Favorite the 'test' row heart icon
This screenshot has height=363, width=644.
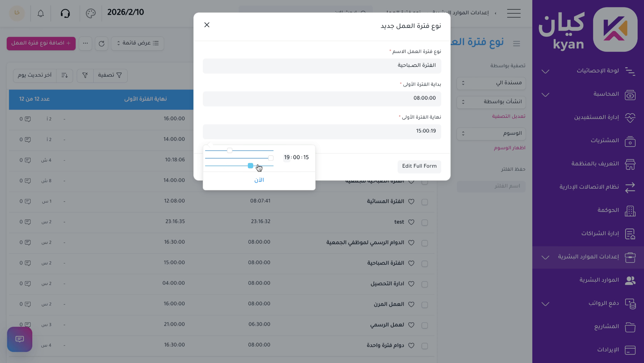tap(411, 222)
